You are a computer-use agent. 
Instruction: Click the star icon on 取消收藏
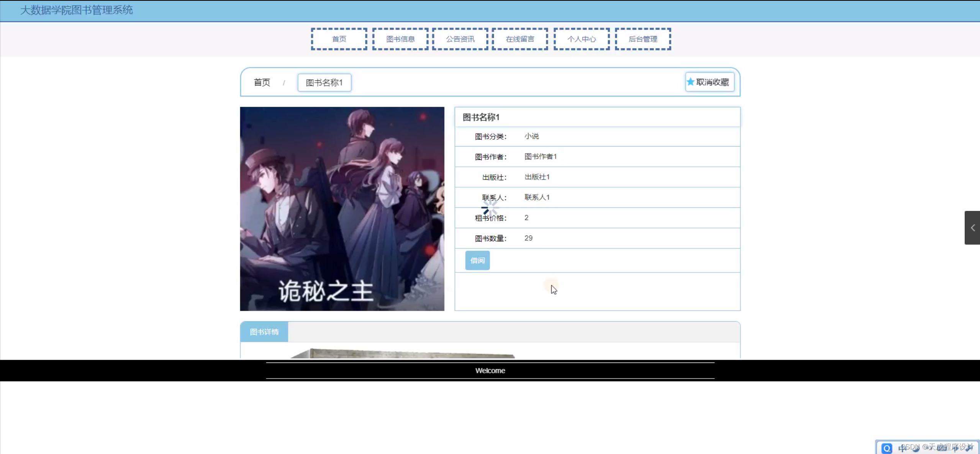690,82
